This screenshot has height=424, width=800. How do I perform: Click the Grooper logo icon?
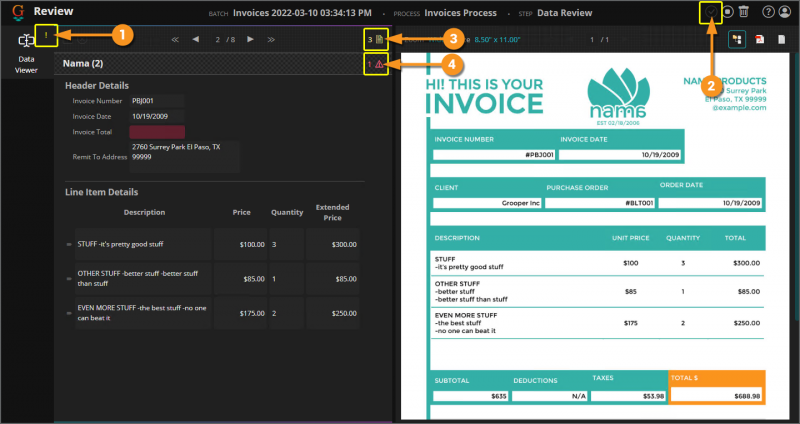coord(17,12)
